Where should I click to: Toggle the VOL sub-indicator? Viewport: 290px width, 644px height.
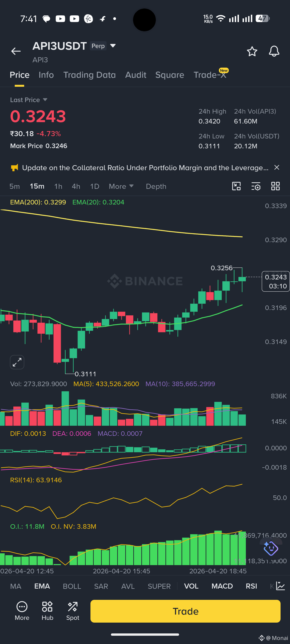pyautogui.click(x=191, y=586)
